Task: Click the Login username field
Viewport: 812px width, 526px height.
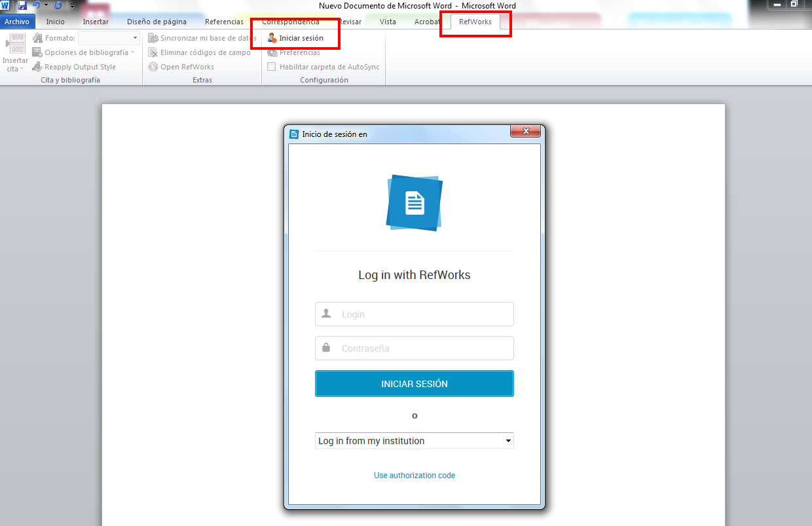Action: [415, 314]
